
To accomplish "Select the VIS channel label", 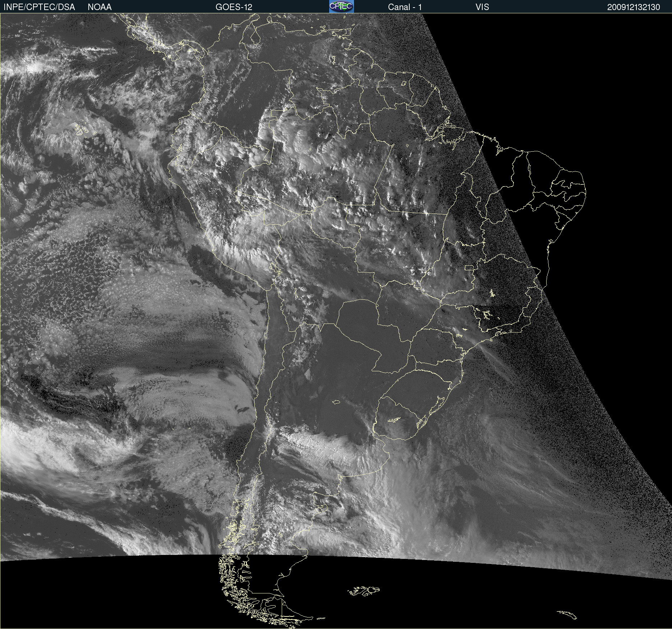I will point(482,7).
